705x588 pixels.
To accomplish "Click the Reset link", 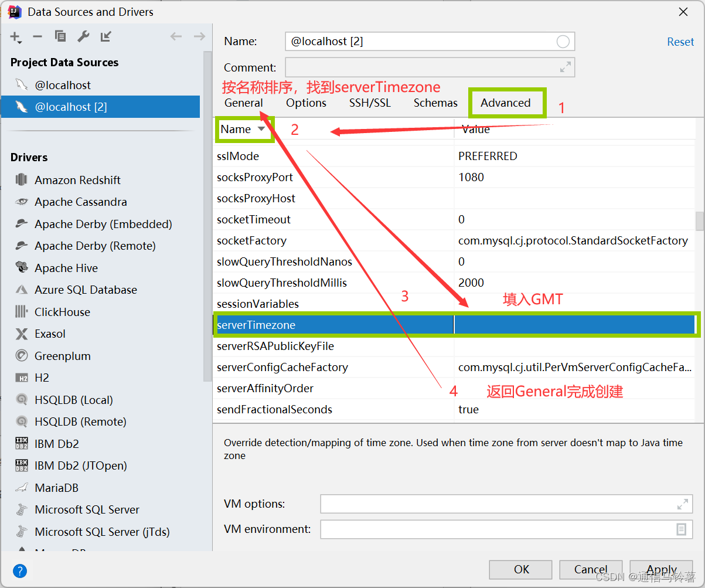I will [x=680, y=42].
